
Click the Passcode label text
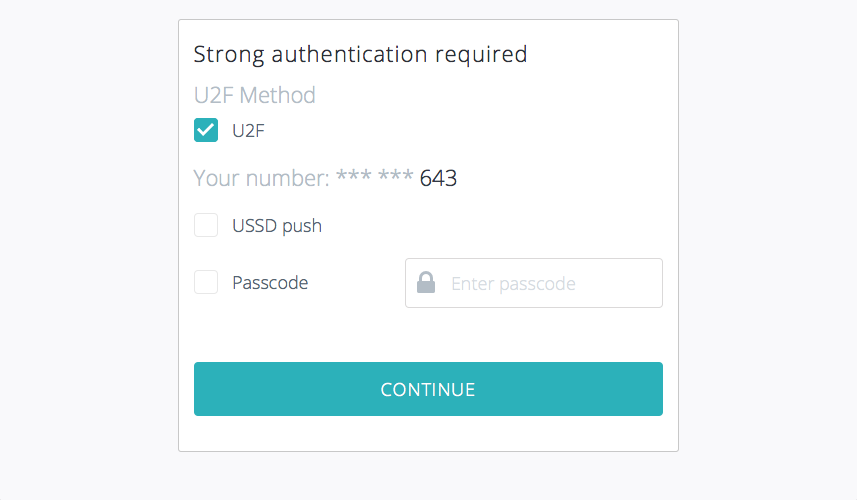coord(270,283)
